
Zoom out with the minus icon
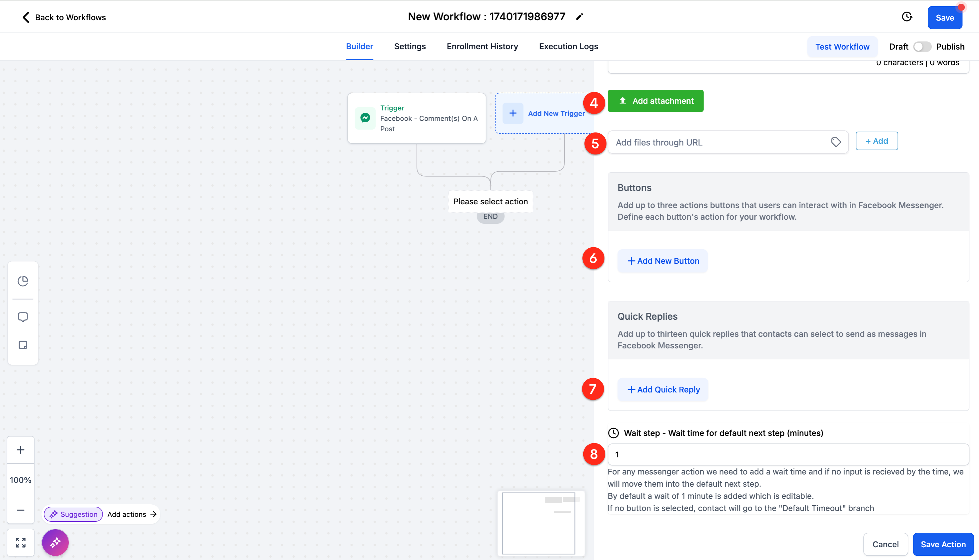click(x=21, y=510)
